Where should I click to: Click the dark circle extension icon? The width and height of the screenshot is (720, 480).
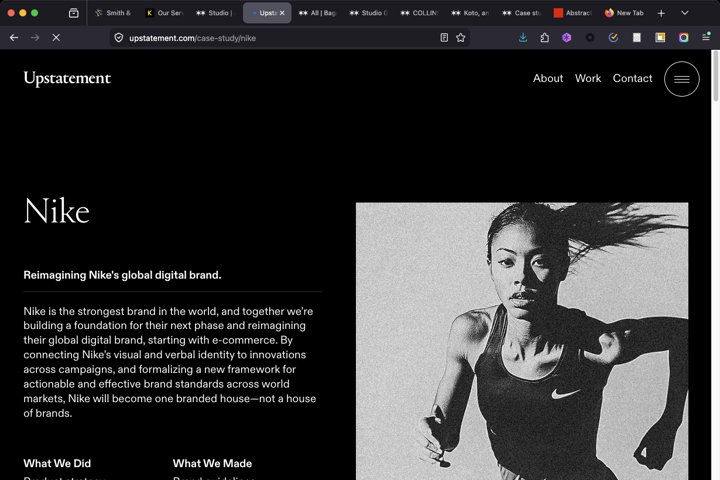[590, 38]
